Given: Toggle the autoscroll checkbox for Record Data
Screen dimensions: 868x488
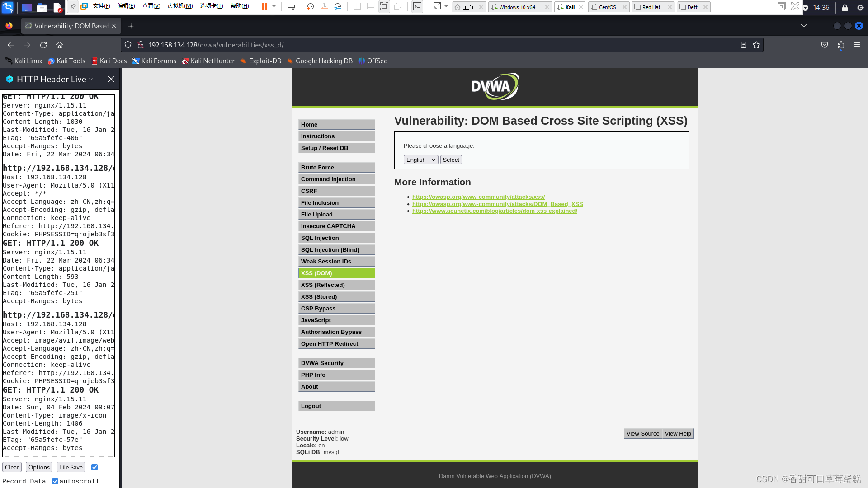Looking at the screenshot, I should pos(55,481).
